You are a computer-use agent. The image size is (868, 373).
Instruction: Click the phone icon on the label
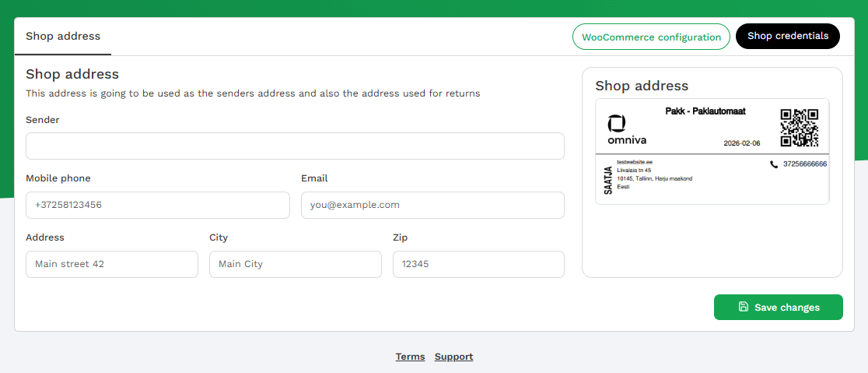tap(773, 164)
